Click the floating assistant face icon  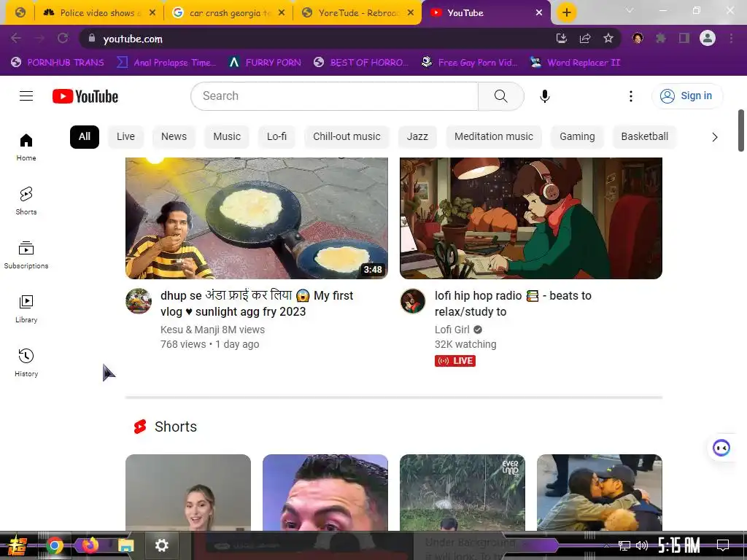(721, 448)
